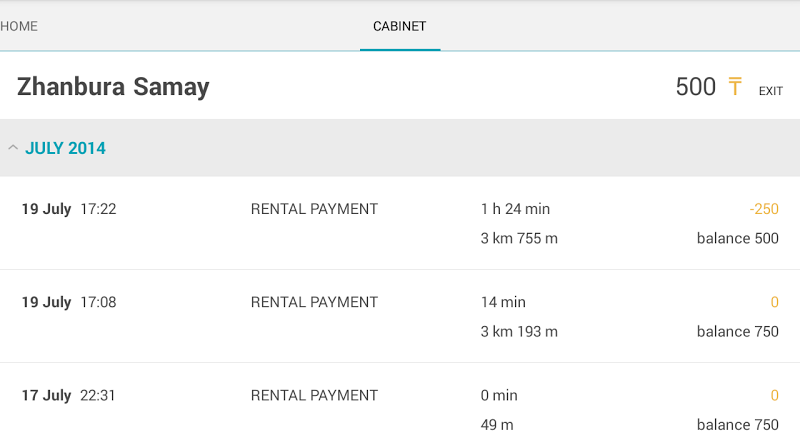
Task: Click the -250 charge amount
Action: tap(763, 209)
